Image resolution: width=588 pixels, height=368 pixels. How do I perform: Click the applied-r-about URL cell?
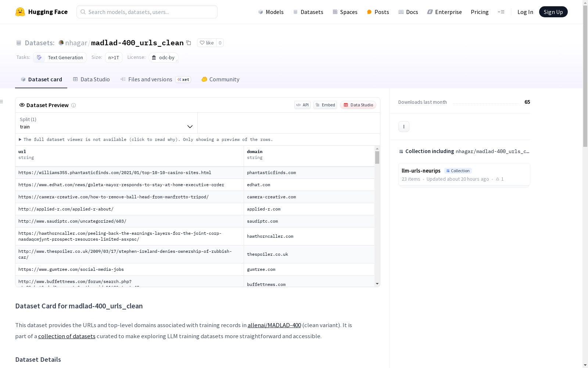[x=129, y=209]
